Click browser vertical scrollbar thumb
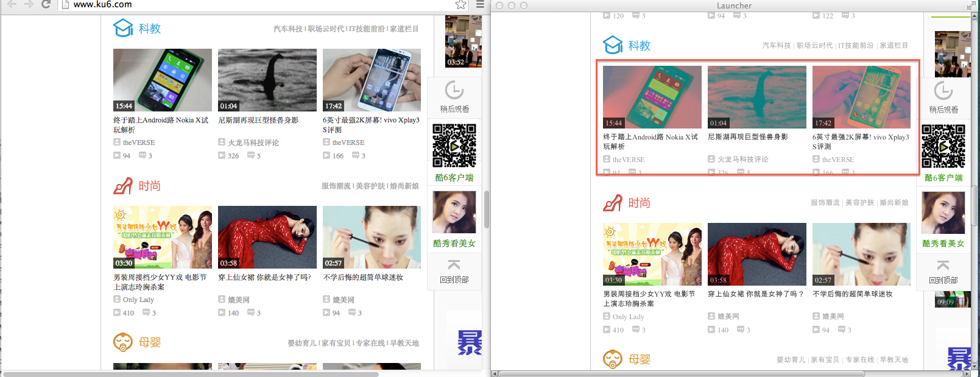 coord(486,209)
